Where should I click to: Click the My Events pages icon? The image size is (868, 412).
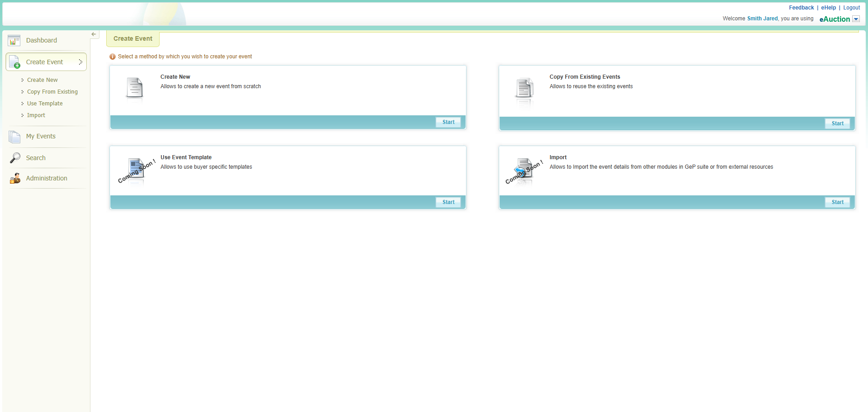coord(14,137)
